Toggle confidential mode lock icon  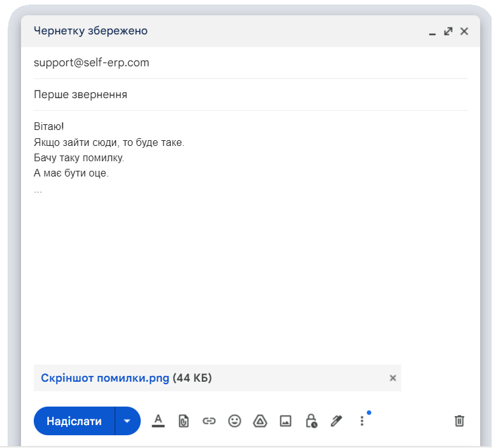click(311, 421)
